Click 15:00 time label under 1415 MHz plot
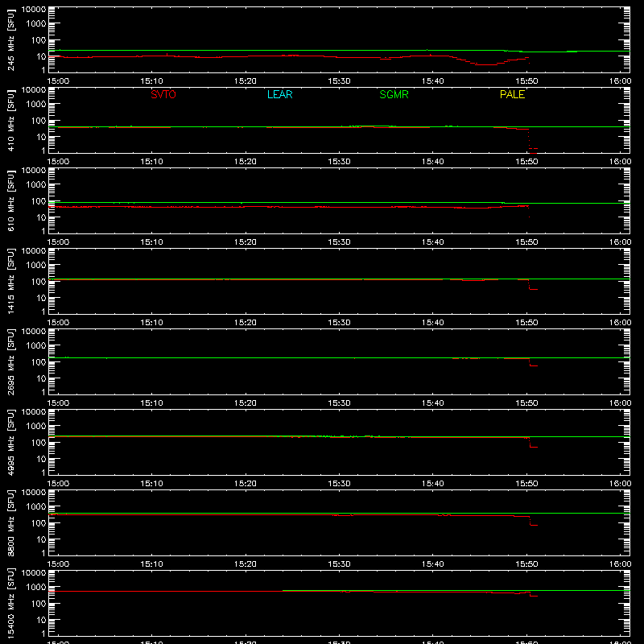Image resolution: width=644 pixels, height=644 pixels. [x=58, y=323]
